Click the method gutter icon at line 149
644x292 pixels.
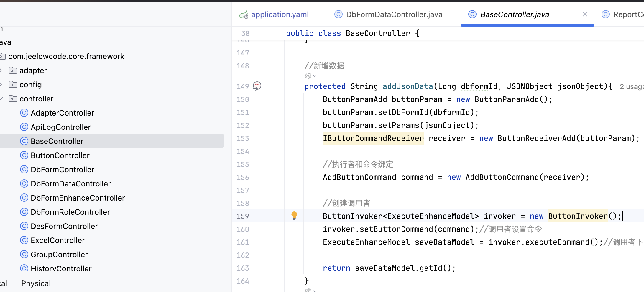click(257, 86)
